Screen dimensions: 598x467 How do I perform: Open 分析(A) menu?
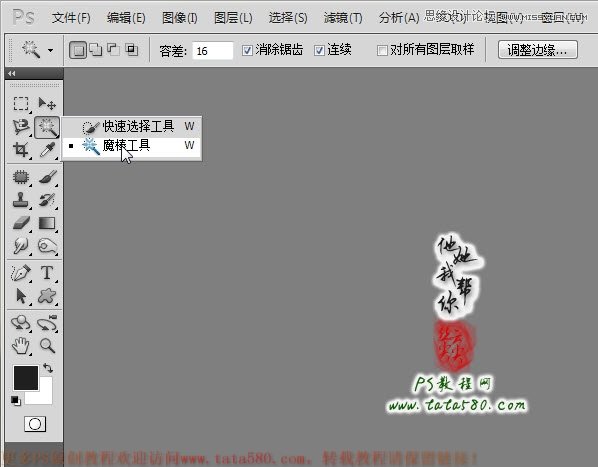click(399, 18)
